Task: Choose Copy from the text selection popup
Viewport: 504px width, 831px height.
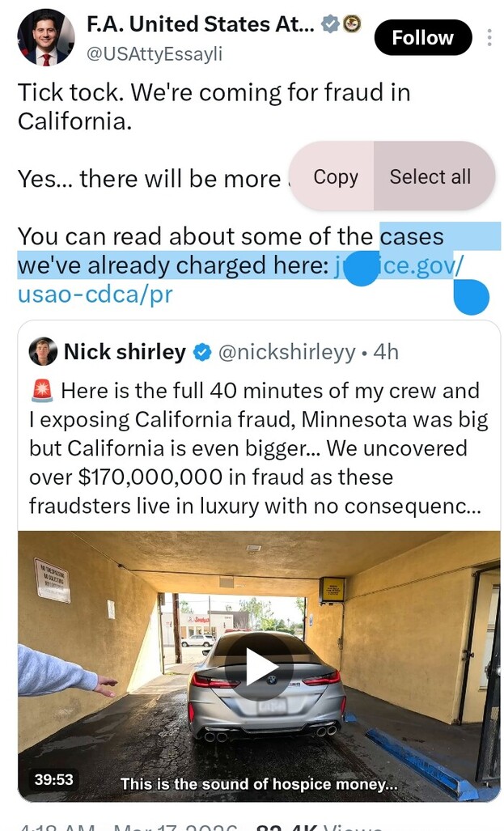Action: pyautogui.click(x=335, y=177)
